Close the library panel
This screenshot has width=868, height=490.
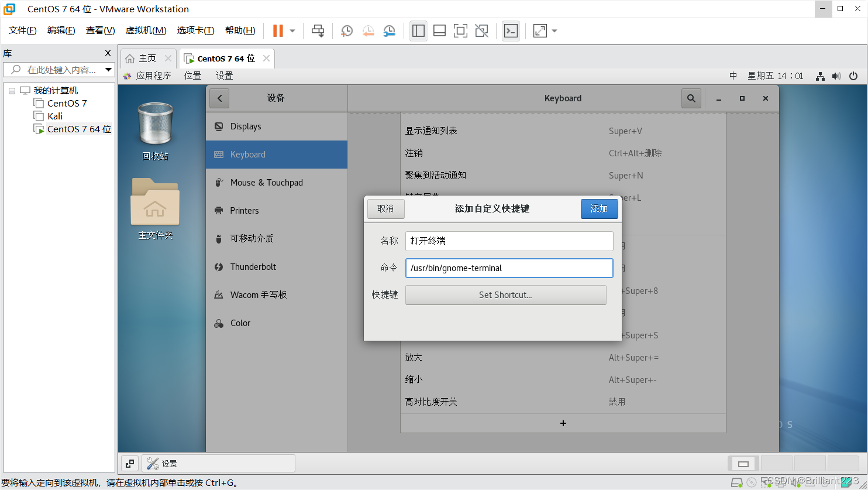pyautogui.click(x=108, y=53)
